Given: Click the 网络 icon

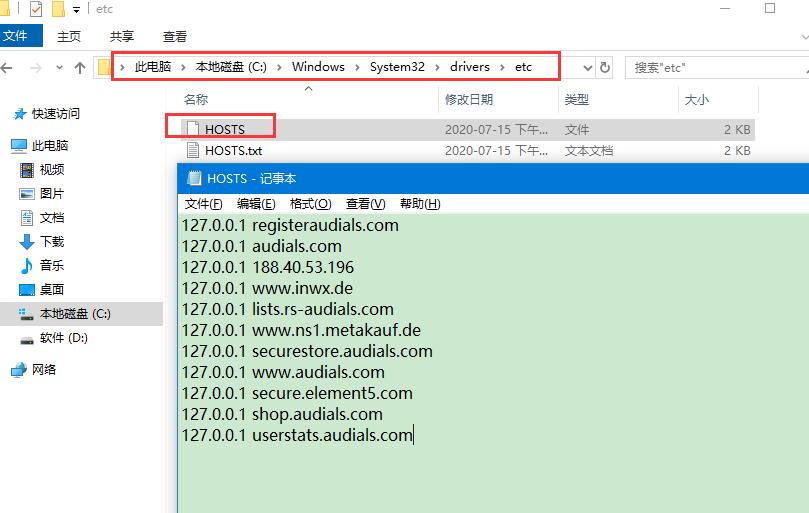Looking at the screenshot, I should [19, 370].
